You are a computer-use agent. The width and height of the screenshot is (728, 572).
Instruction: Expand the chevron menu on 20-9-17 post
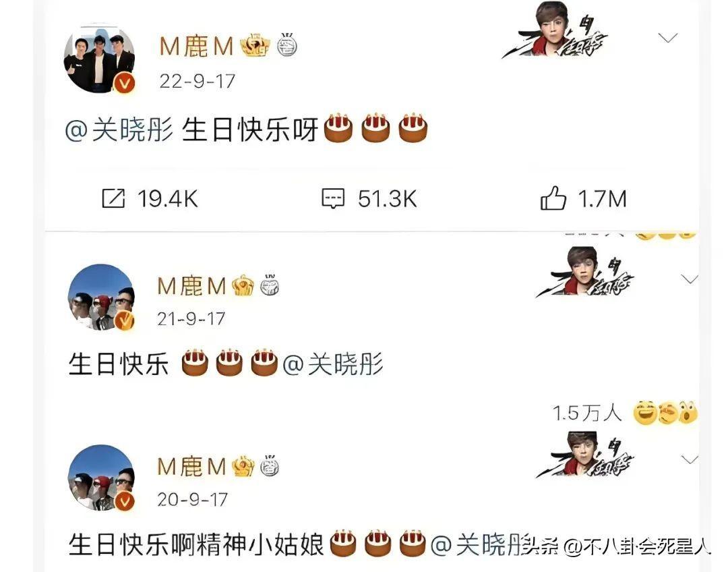(x=690, y=459)
